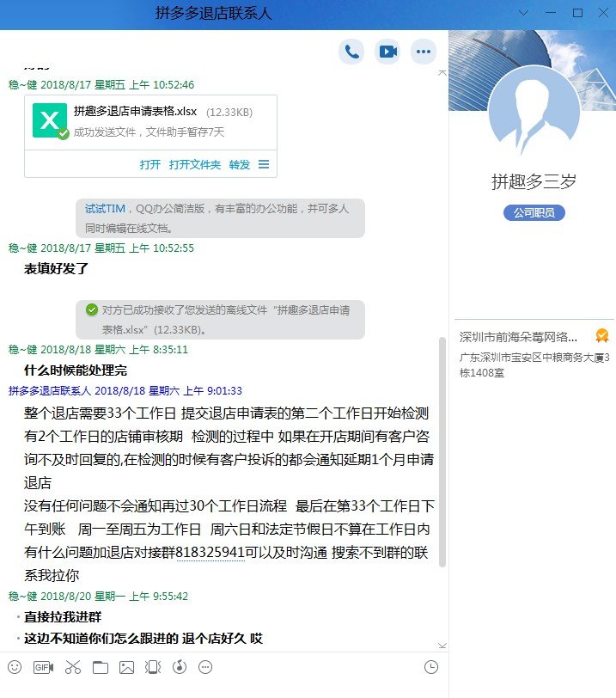Open the title bar dropdown chevron
The width and height of the screenshot is (616, 698).
click(x=523, y=13)
